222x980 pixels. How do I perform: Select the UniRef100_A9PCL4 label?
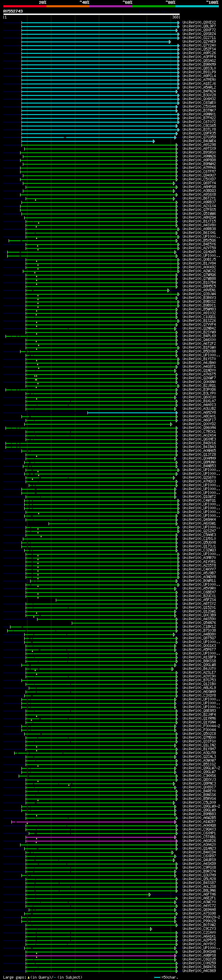point(199,76)
